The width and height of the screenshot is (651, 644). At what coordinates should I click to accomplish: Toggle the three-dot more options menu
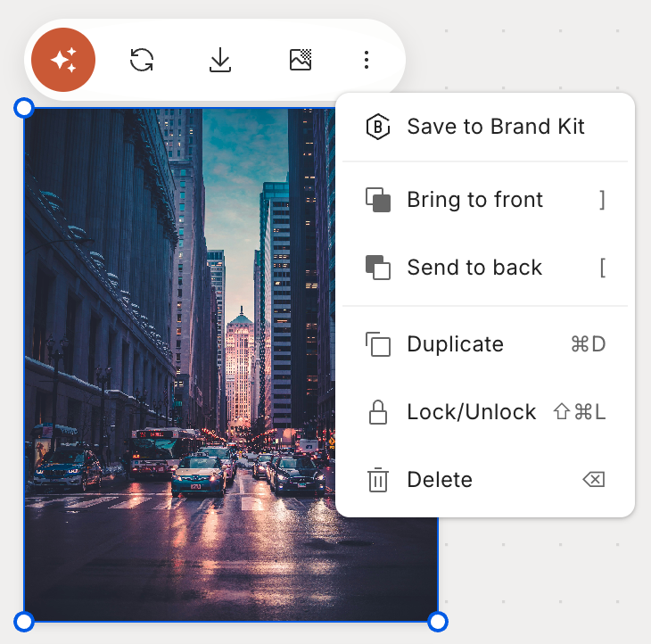click(x=366, y=60)
